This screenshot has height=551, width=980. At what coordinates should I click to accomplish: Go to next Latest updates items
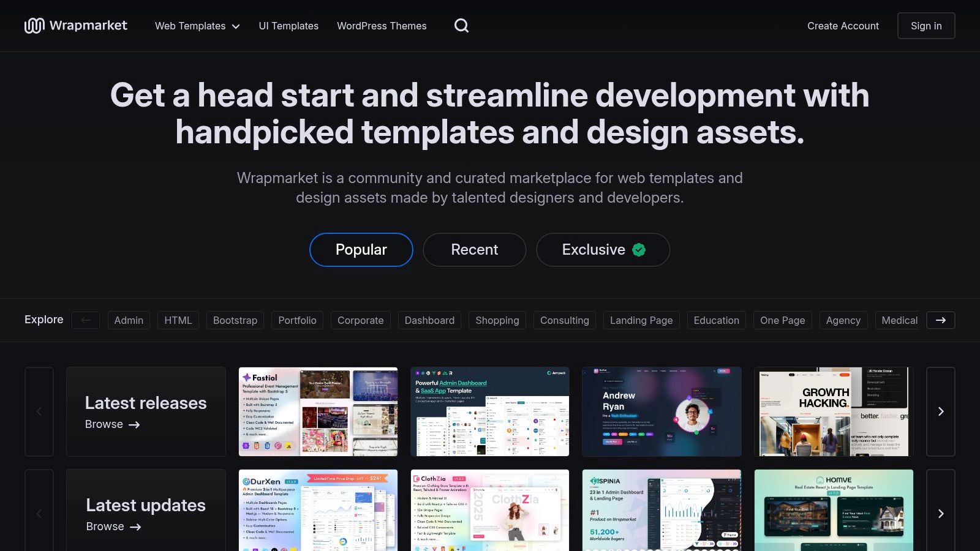click(x=941, y=514)
